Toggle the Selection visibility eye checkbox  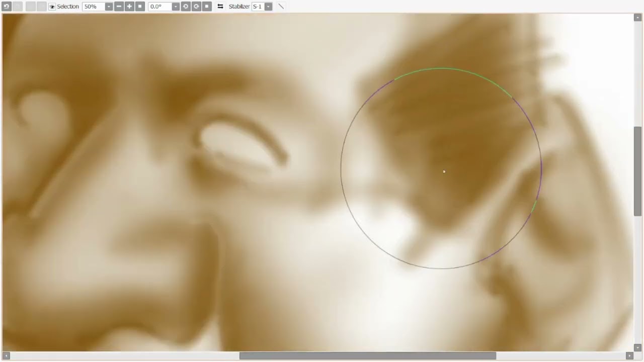(x=52, y=7)
